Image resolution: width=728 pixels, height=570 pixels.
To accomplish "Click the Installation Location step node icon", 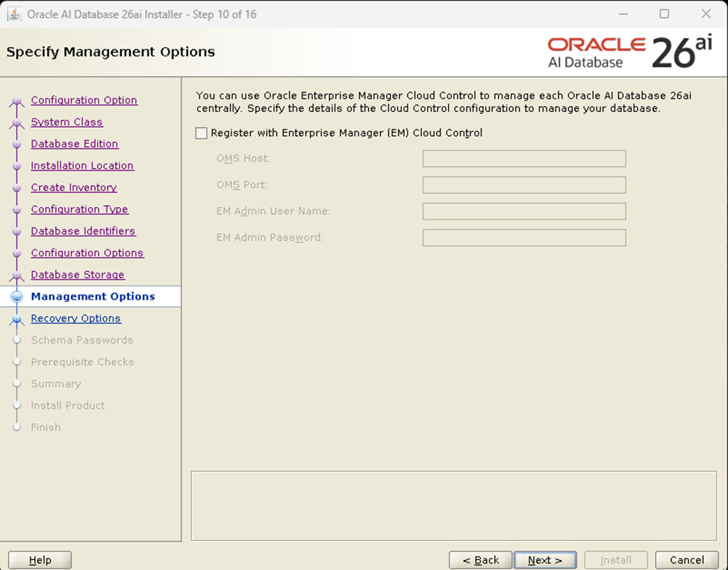I will click(16, 166).
